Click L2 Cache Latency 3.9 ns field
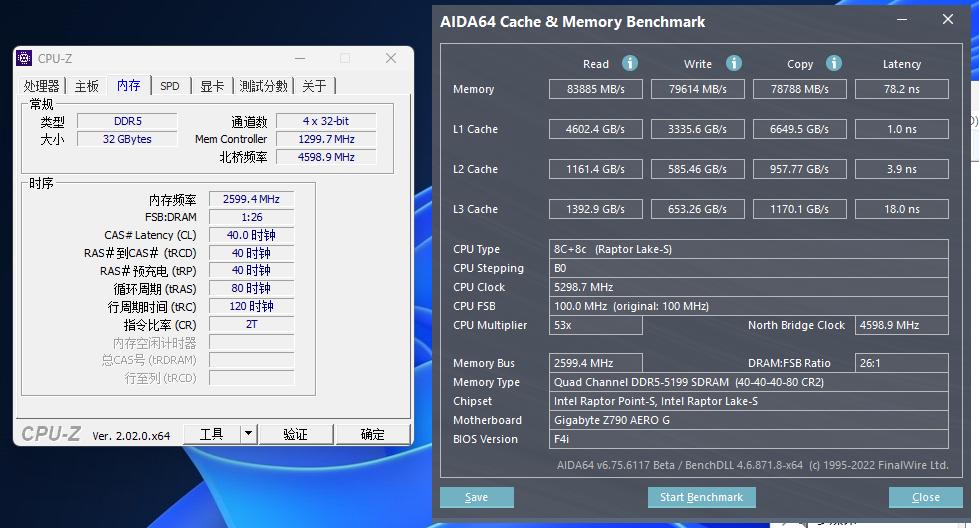This screenshot has height=528, width=979. tap(902, 169)
